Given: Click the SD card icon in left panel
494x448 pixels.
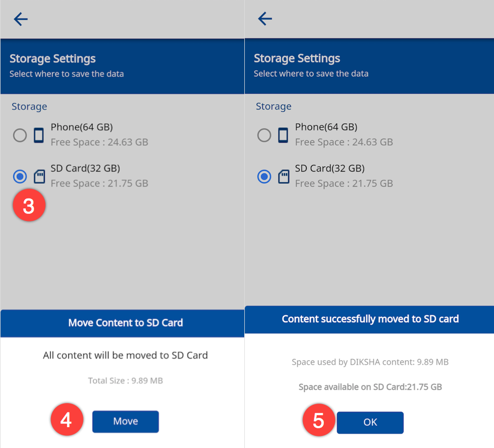Looking at the screenshot, I should (x=39, y=176).
